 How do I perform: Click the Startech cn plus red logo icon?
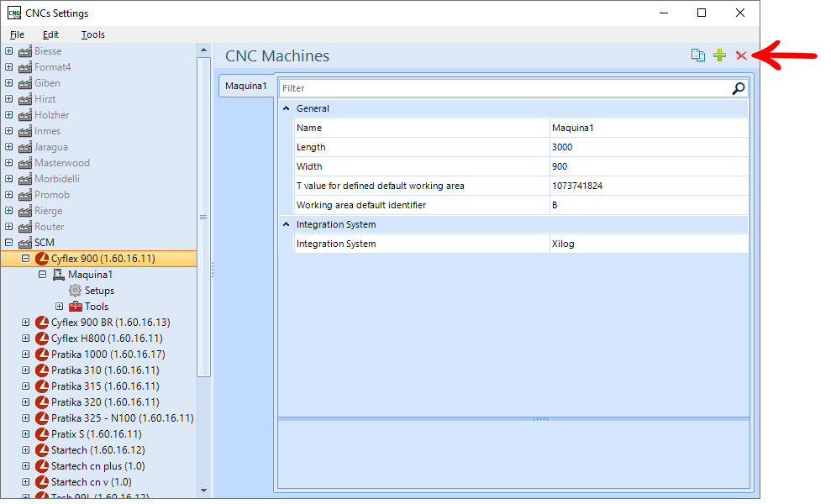click(x=42, y=466)
